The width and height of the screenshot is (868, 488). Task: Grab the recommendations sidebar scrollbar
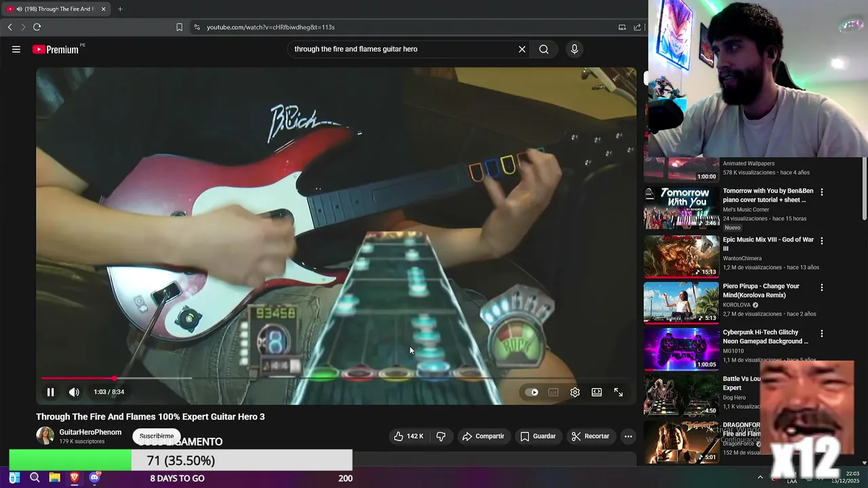click(x=865, y=189)
